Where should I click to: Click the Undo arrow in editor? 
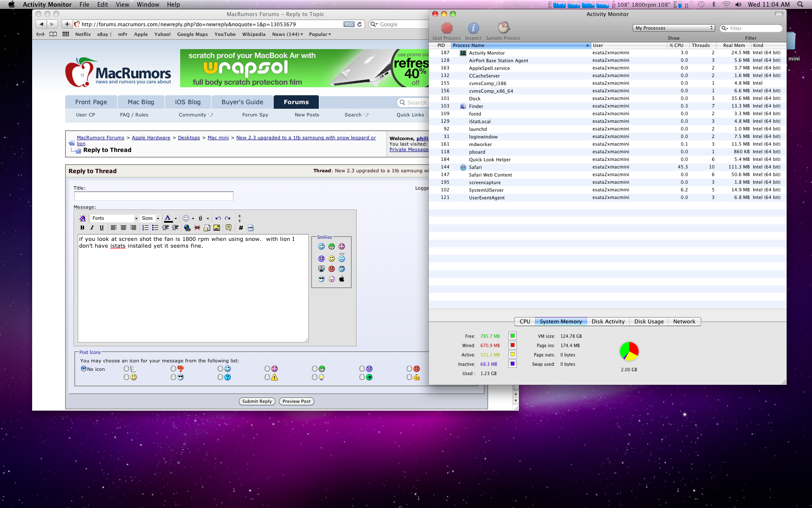point(218,218)
